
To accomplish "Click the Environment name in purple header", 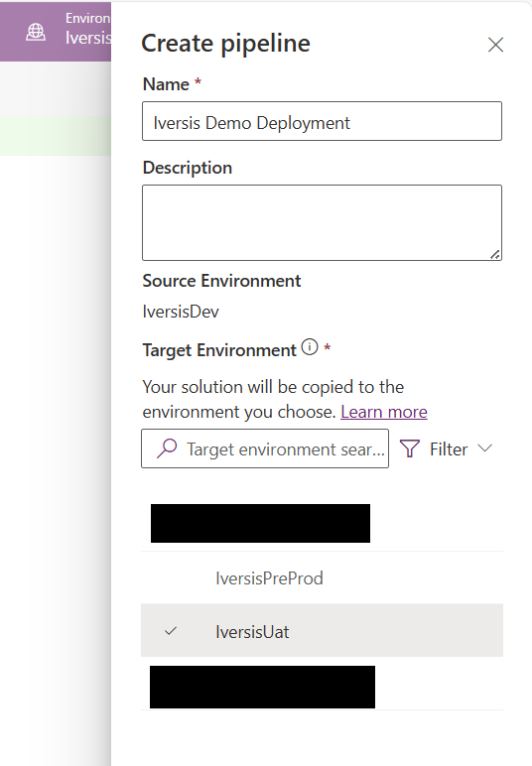I will [x=88, y=38].
